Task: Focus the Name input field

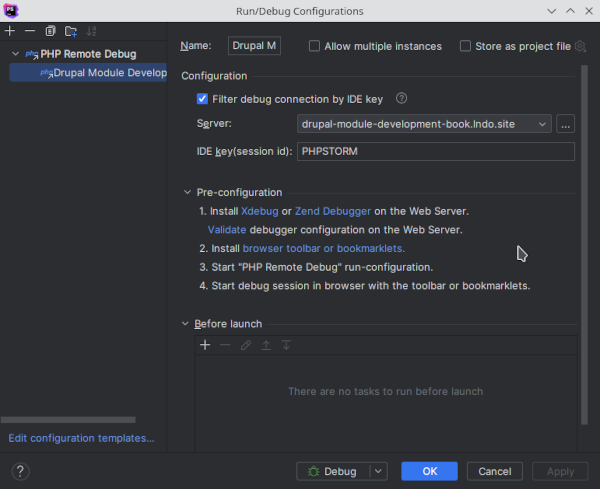Action: 254,46
